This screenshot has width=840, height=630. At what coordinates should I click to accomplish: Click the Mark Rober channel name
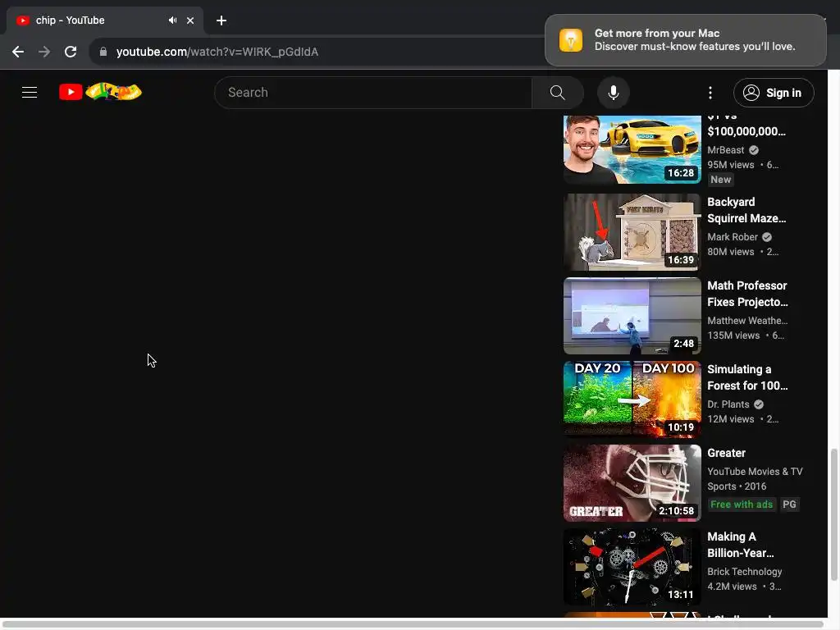(x=733, y=237)
